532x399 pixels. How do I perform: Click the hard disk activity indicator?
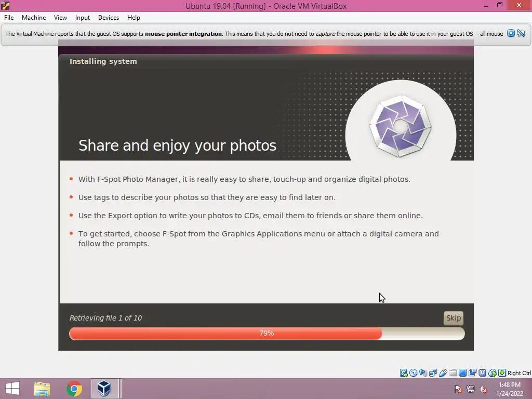404,373
